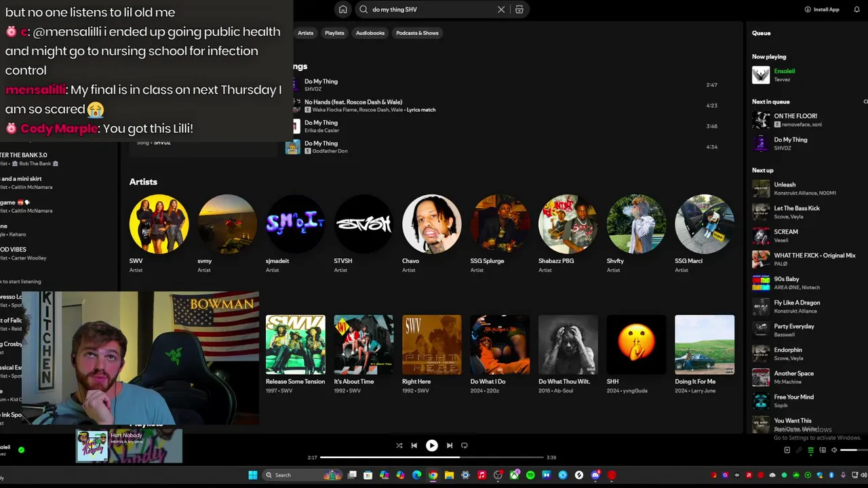This screenshot has height=488, width=868.
Task: Open the Shabazz PBG artist picture
Action: click(x=568, y=224)
